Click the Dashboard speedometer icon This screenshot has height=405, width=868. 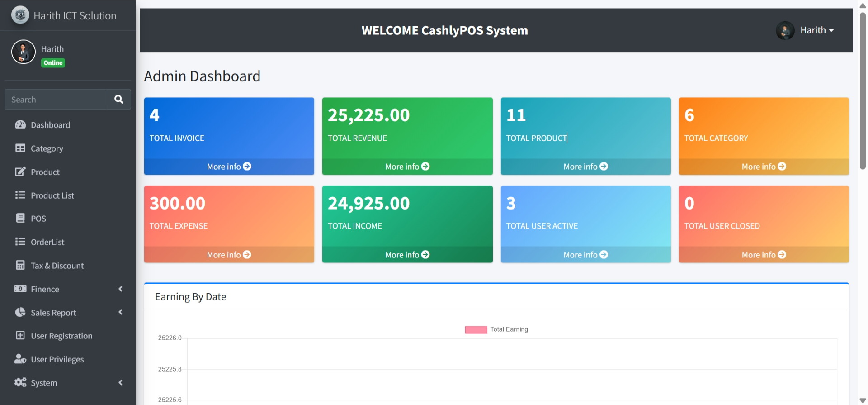(20, 124)
